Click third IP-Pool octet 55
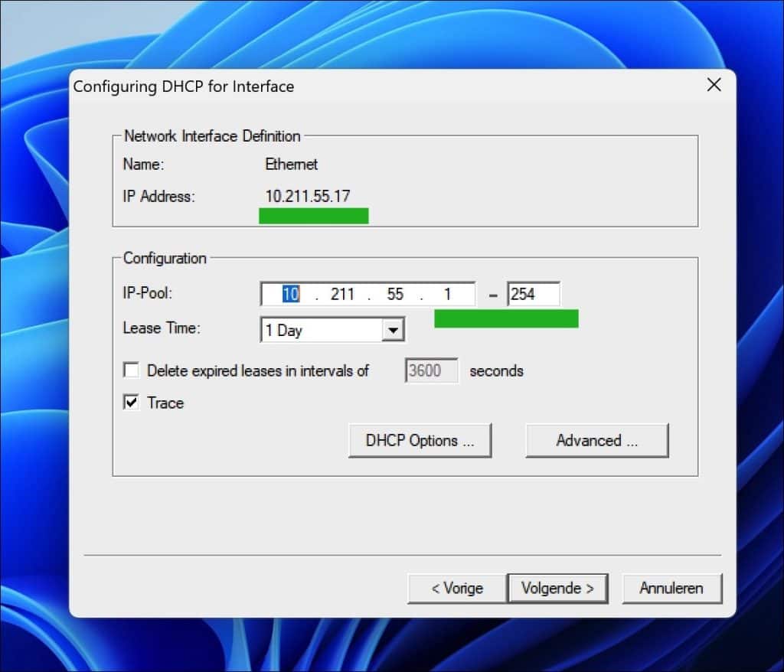Screen dimensions: 784x672 pyautogui.click(x=395, y=294)
